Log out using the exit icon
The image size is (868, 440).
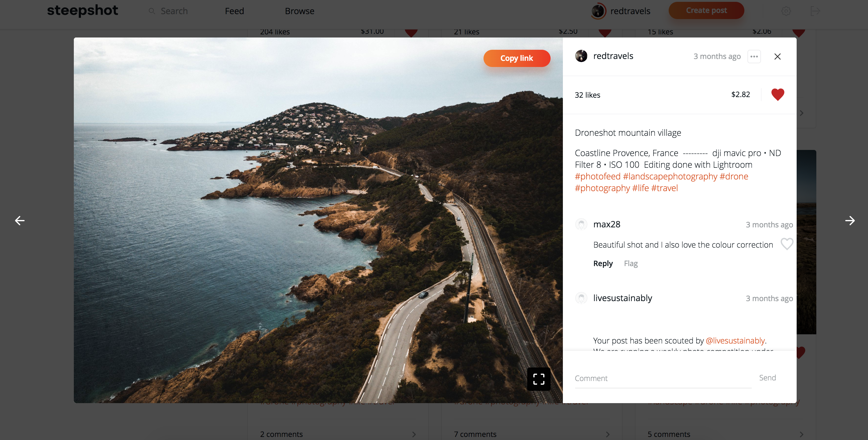coord(815,11)
